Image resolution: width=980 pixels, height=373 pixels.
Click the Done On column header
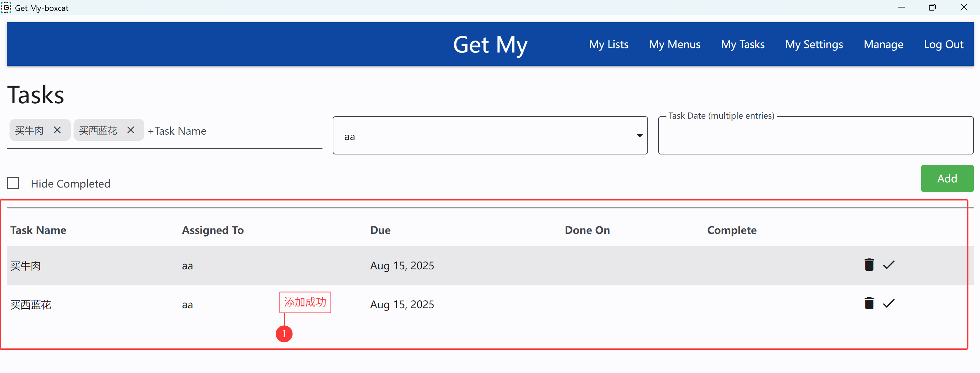(x=587, y=230)
